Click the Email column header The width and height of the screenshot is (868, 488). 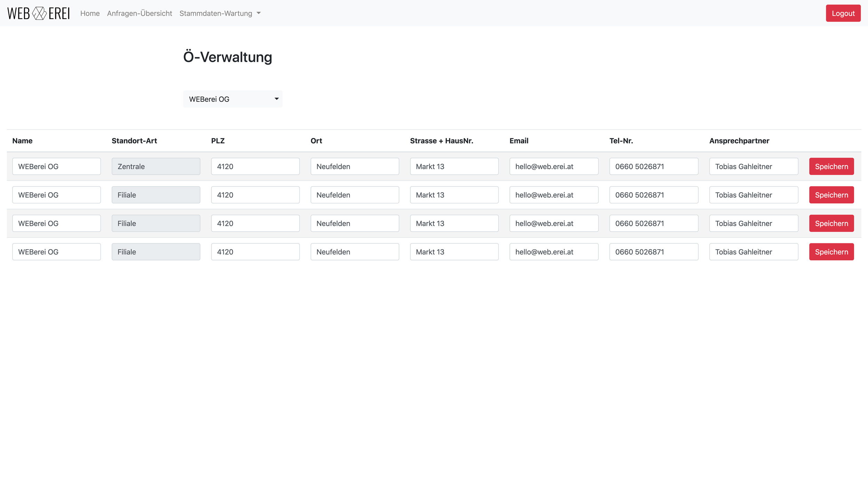coord(519,141)
